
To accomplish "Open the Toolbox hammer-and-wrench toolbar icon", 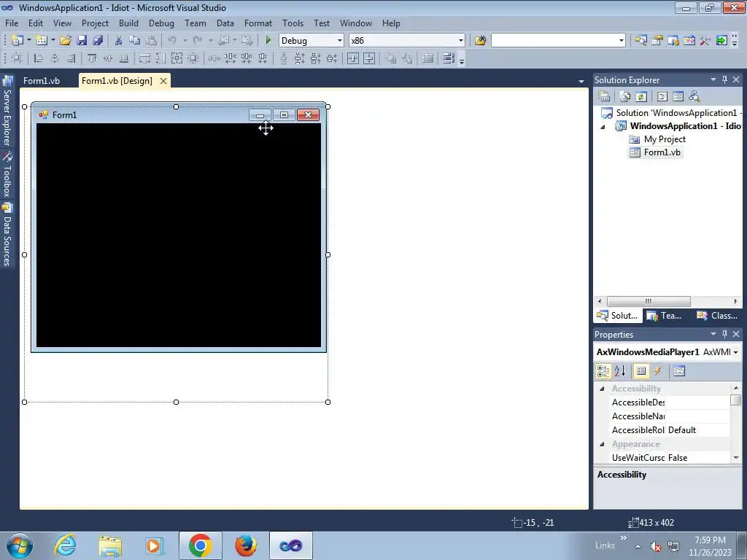I will pos(705,41).
